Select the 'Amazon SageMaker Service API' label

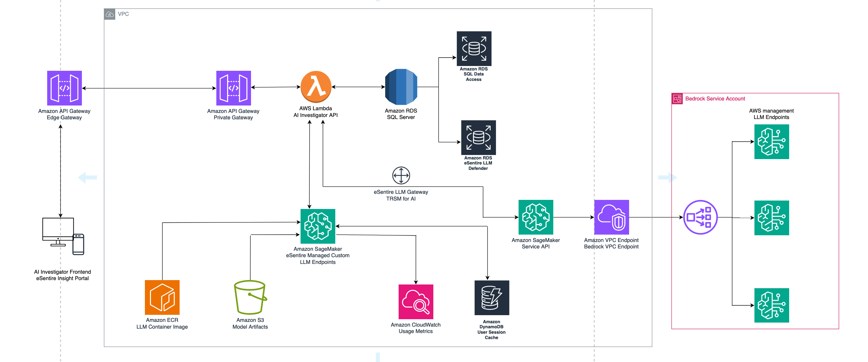536,243
